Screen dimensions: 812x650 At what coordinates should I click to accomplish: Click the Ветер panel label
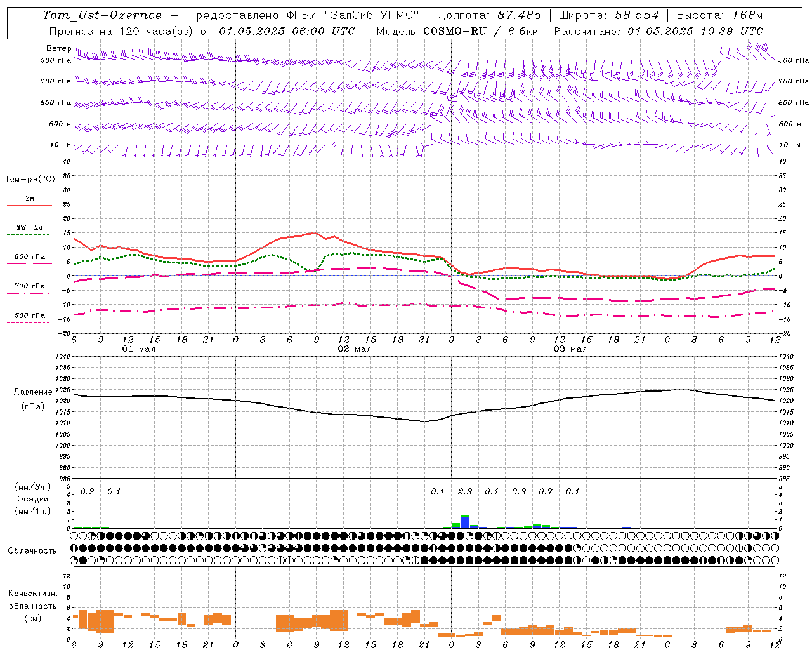pos(58,48)
